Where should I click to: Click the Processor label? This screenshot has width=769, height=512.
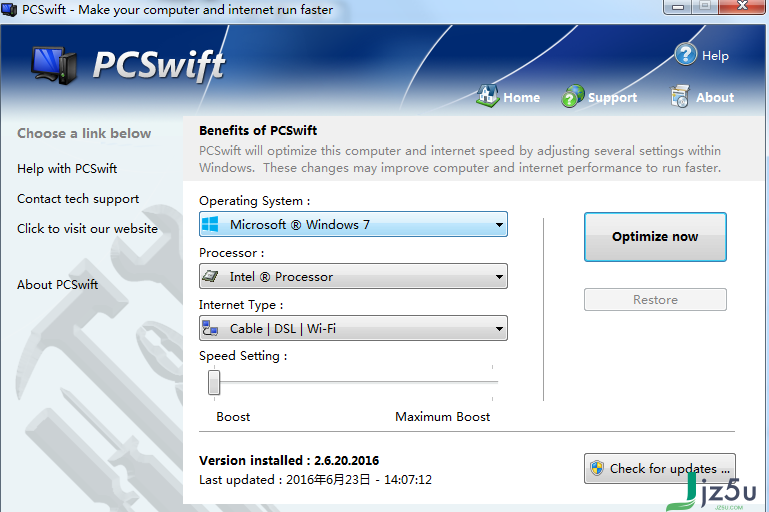tap(231, 253)
